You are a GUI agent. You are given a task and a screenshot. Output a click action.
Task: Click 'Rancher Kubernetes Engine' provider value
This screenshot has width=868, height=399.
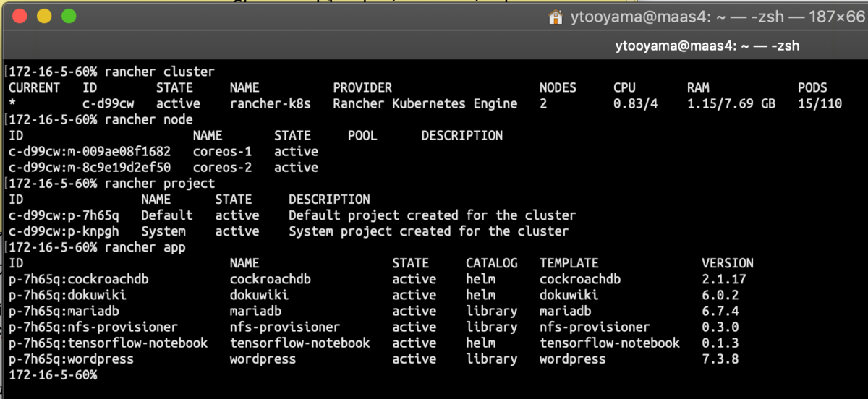pyautogui.click(x=425, y=103)
